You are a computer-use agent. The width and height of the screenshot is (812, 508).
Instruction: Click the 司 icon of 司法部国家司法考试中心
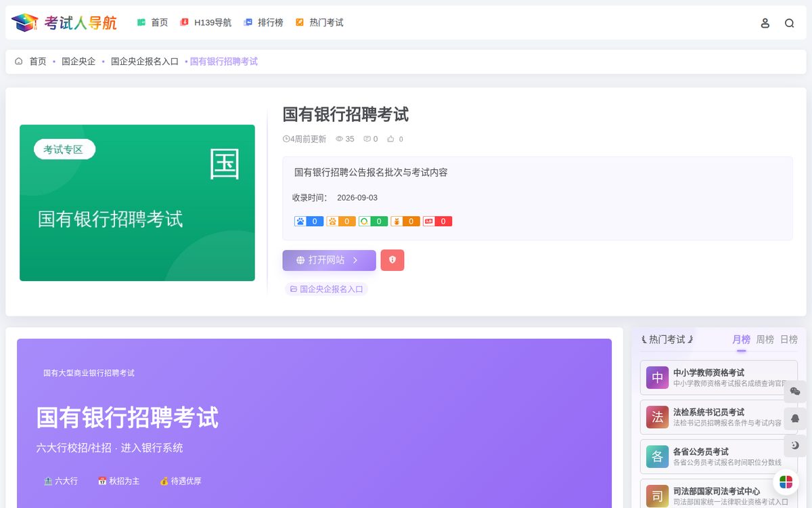click(657, 496)
